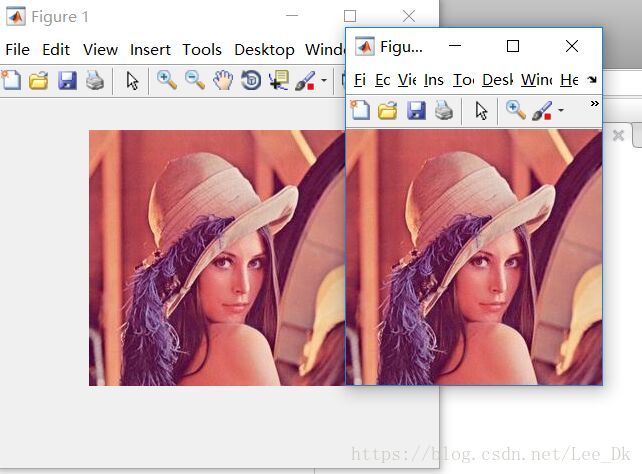Image resolution: width=642 pixels, height=474 pixels.
Task: Open Desktop menu in Figure 1
Action: (x=264, y=50)
